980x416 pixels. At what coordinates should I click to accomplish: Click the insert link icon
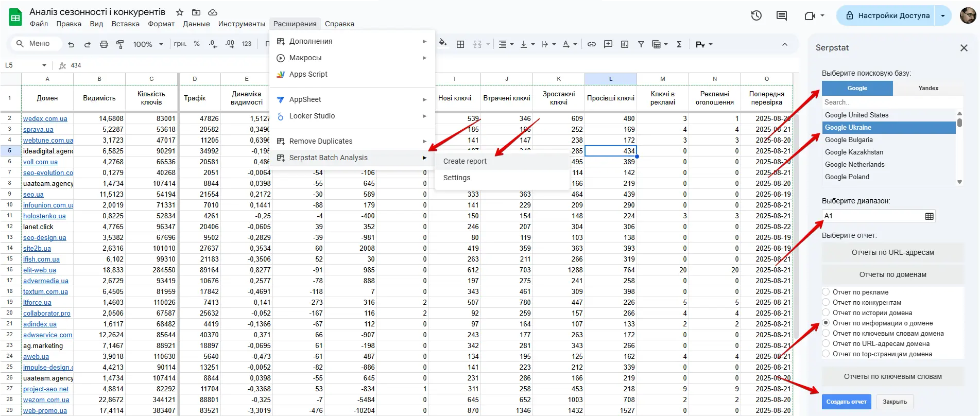(591, 44)
